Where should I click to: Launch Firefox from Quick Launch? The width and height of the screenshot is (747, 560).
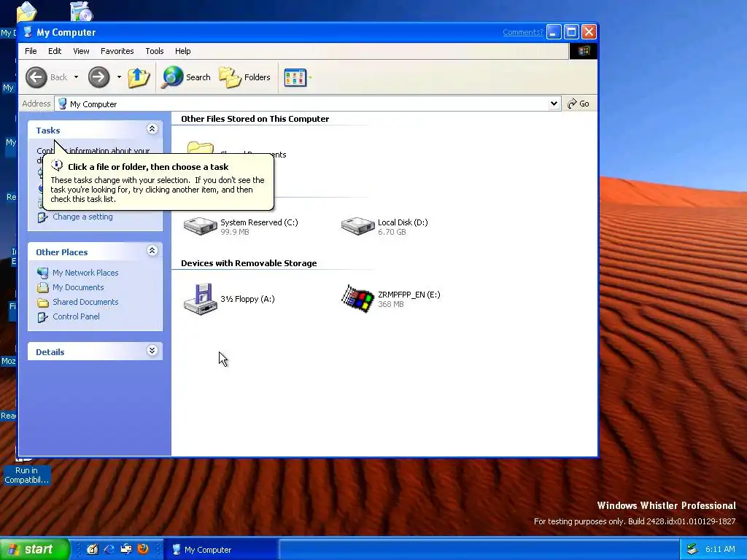coord(143,549)
